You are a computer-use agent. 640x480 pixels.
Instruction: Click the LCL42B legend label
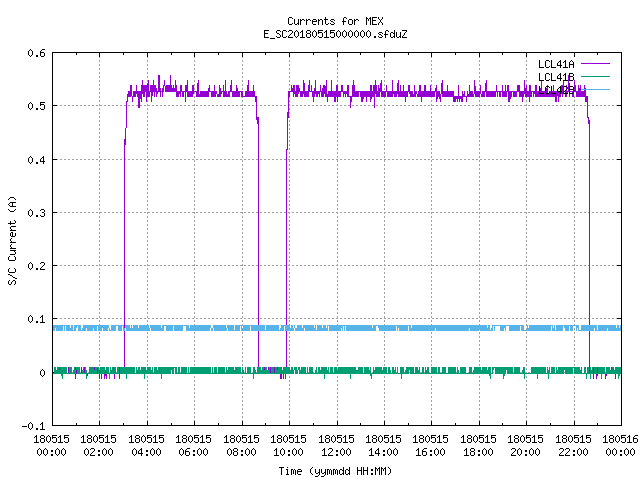[556, 90]
